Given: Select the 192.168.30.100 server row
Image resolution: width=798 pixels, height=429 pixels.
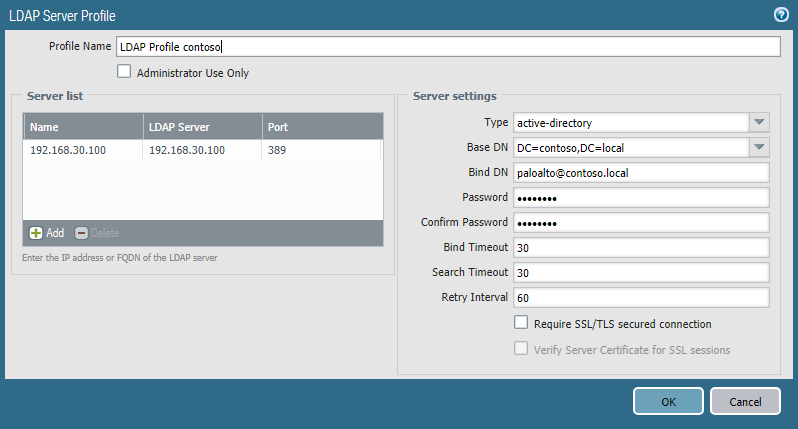Looking at the screenshot, I should pyautogui.click(x=203, y=150).
